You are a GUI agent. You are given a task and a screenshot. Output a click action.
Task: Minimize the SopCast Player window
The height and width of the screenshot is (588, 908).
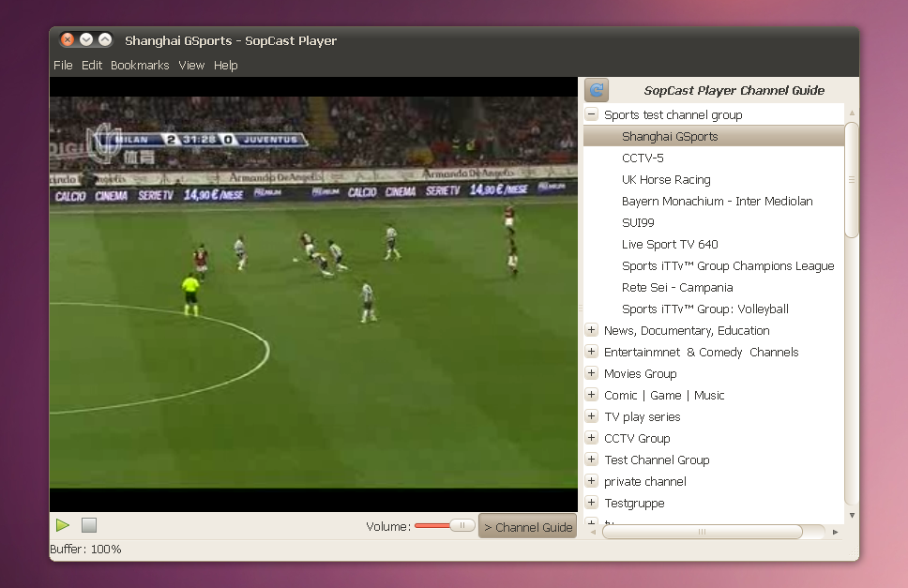tap(86, 39)
